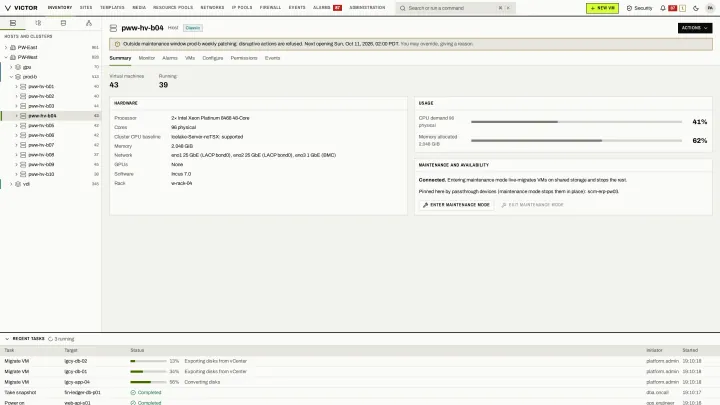Click the CPU demand usage bar
This screenshot has width=720, height=405.
[x=576, y=122]
